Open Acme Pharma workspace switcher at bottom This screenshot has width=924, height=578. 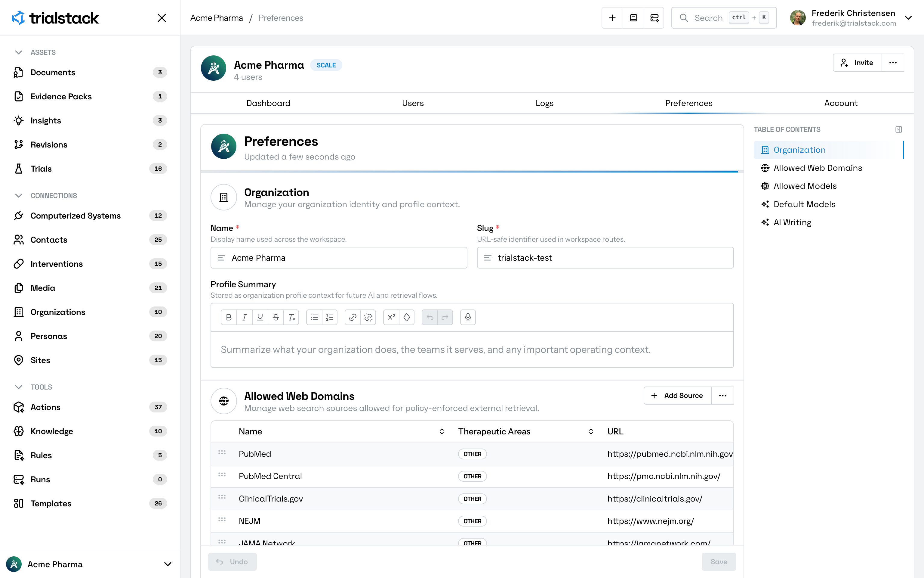coord(90,564)
